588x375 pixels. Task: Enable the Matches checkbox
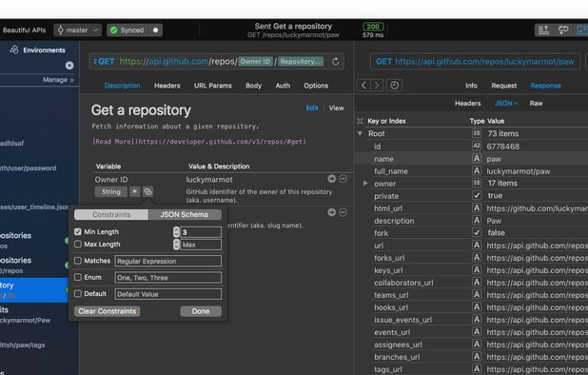(x=78, y=261)
